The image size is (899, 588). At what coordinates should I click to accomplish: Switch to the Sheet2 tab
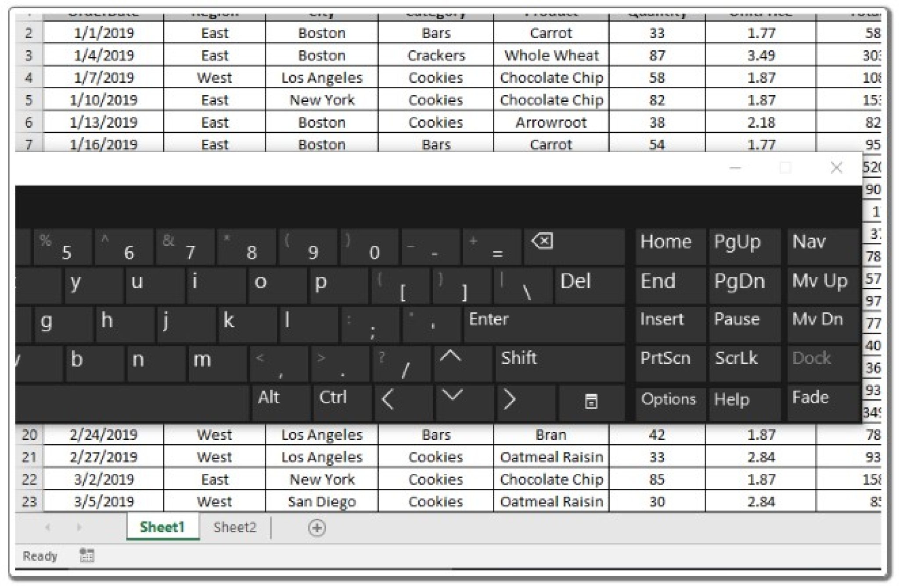click(235, 528)
